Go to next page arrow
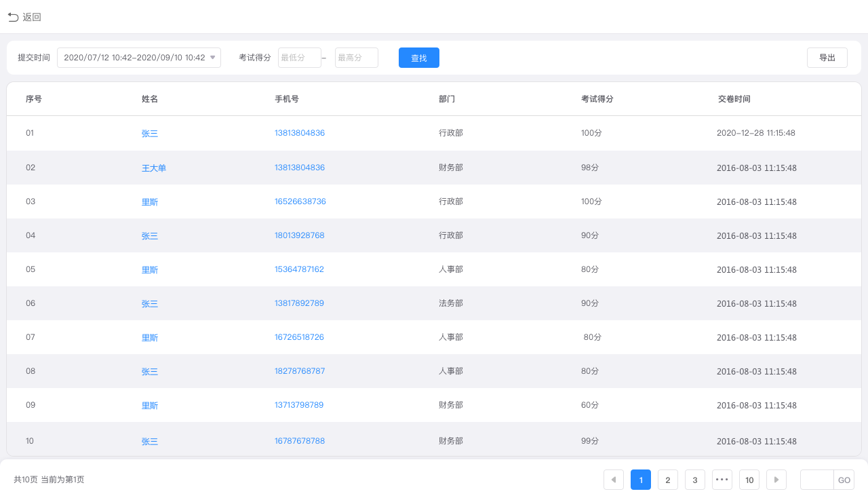 tap(776, 480)
